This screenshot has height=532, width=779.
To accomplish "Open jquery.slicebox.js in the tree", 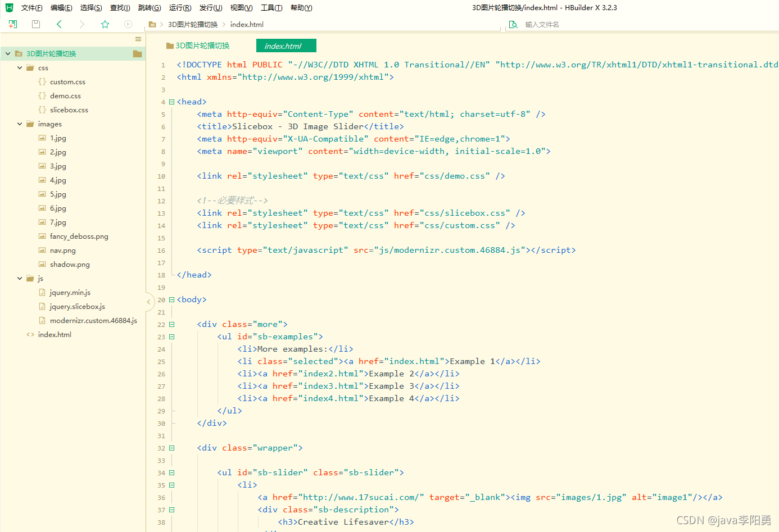I will click(77, 306).
